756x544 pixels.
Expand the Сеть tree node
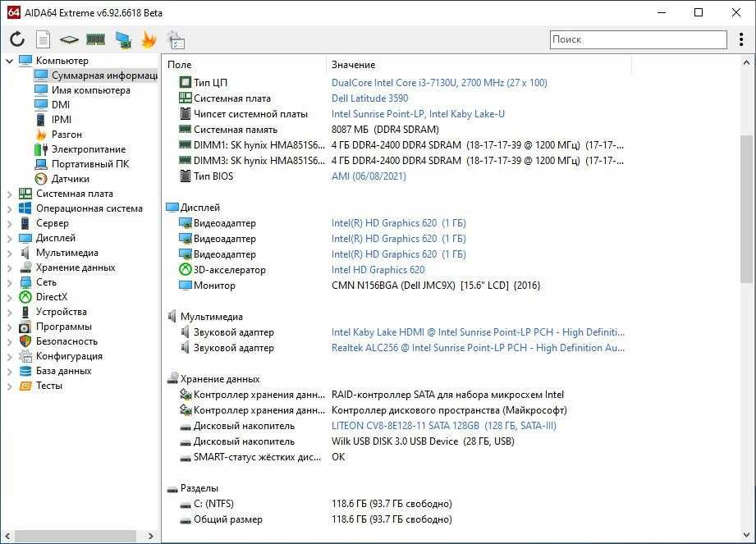[9, 283]
